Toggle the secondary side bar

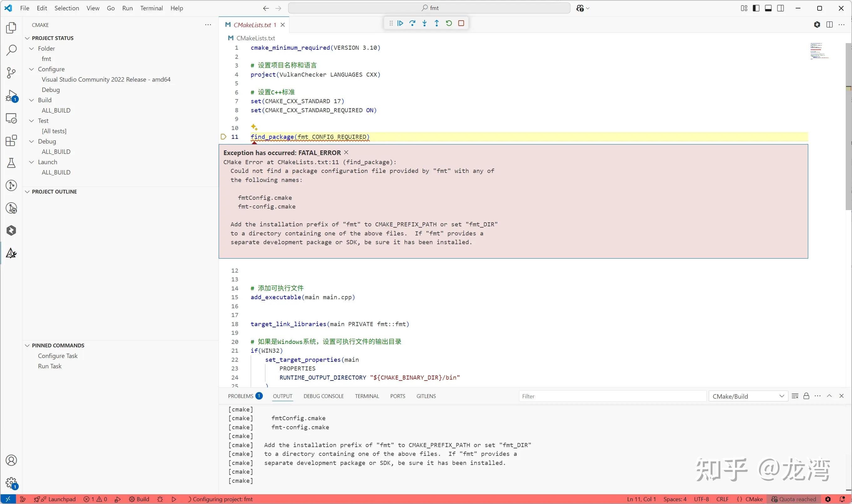[x=781, y=8]
